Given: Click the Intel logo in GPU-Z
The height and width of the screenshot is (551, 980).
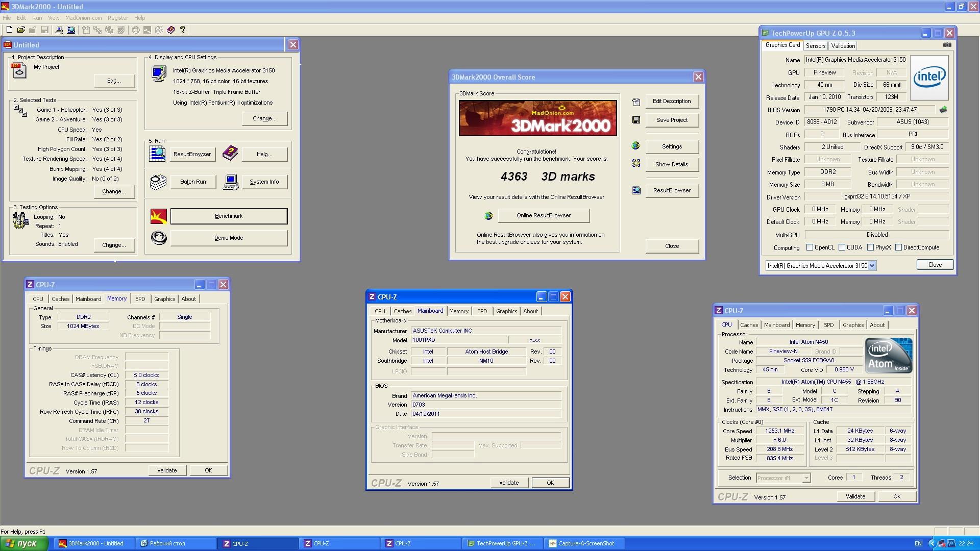Looking at the screenshot, I should click(929, 78).
